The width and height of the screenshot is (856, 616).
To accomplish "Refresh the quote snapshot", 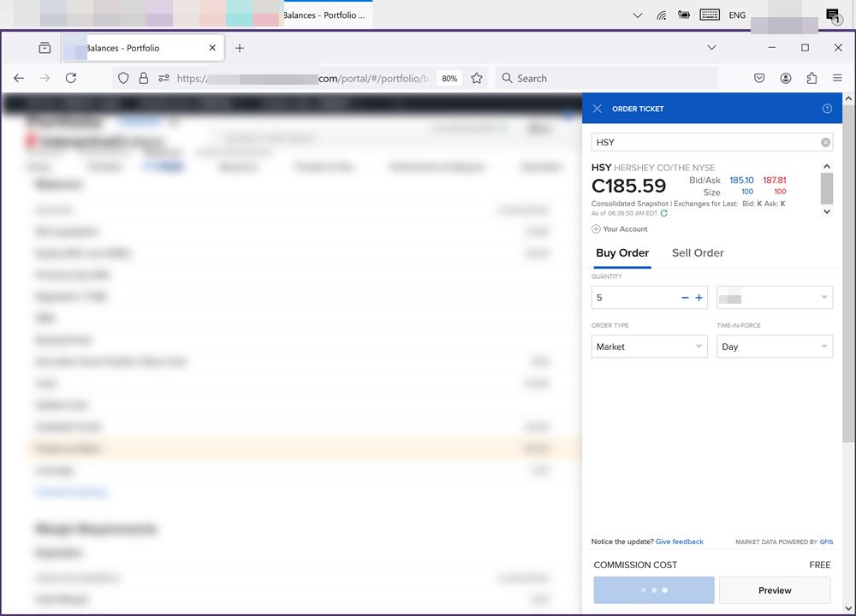I will pos(664,213).
